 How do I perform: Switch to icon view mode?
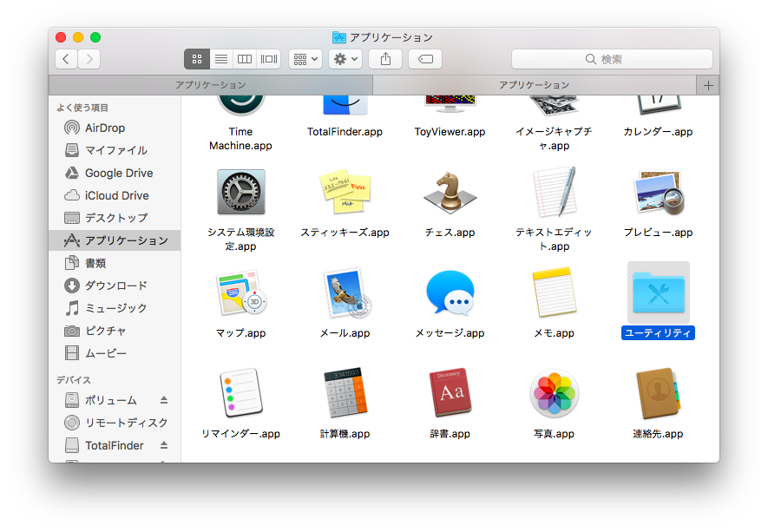197,59
